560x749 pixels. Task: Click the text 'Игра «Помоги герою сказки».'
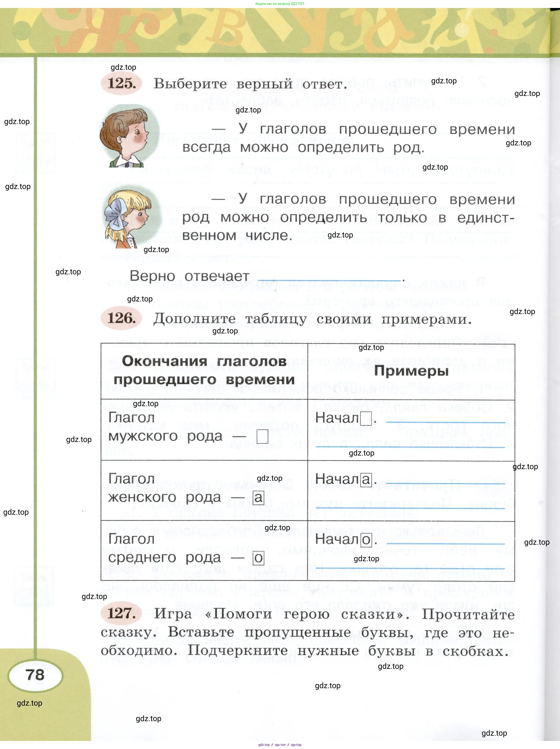coord(282,614)
